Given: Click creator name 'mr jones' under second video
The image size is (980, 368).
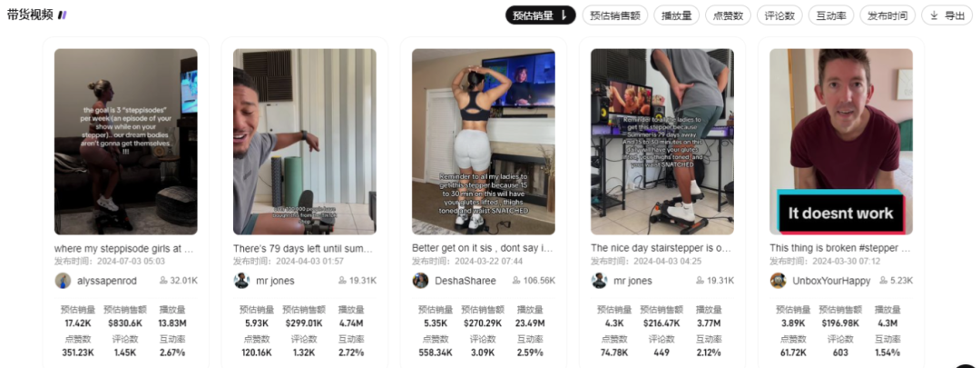Looking at the screenshot, I should point(275,281).
